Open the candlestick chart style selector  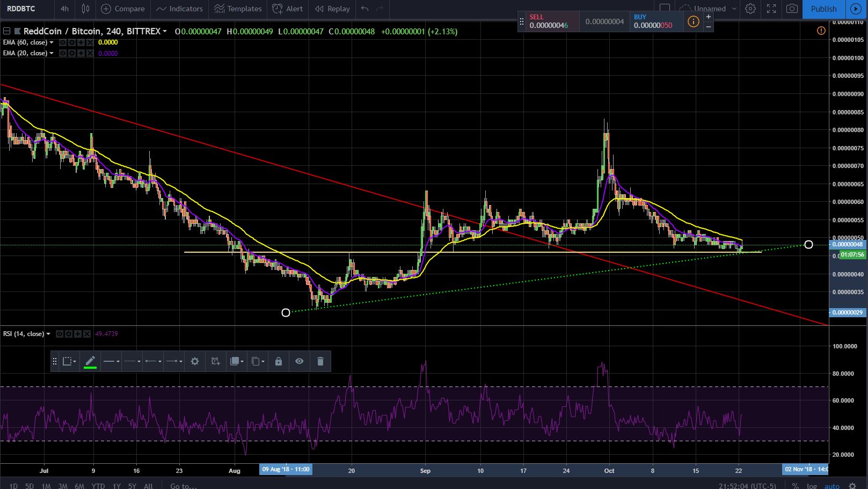tap(85, 9)
